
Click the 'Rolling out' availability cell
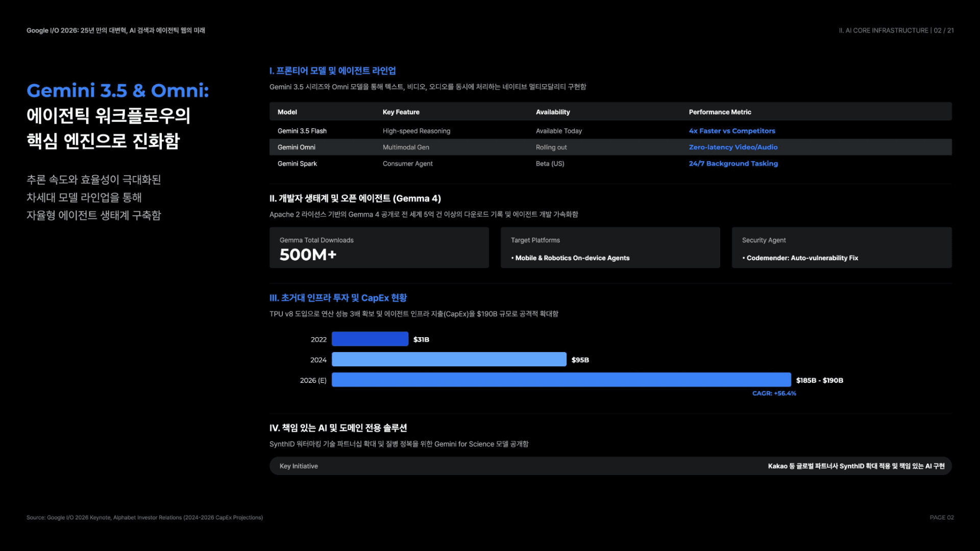551,147
